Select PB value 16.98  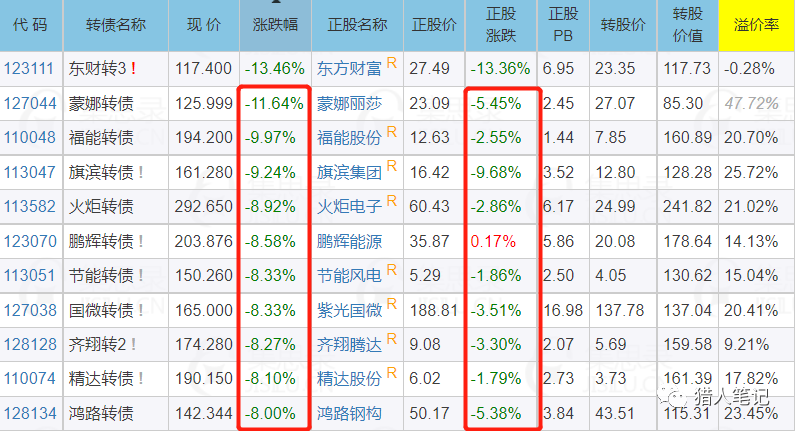(x=563, y=310)
